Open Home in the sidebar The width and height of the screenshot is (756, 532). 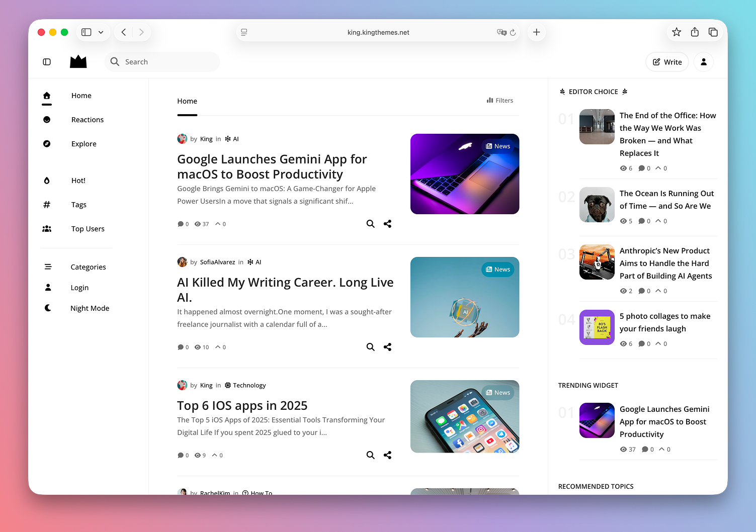click(x=81, y=96)
